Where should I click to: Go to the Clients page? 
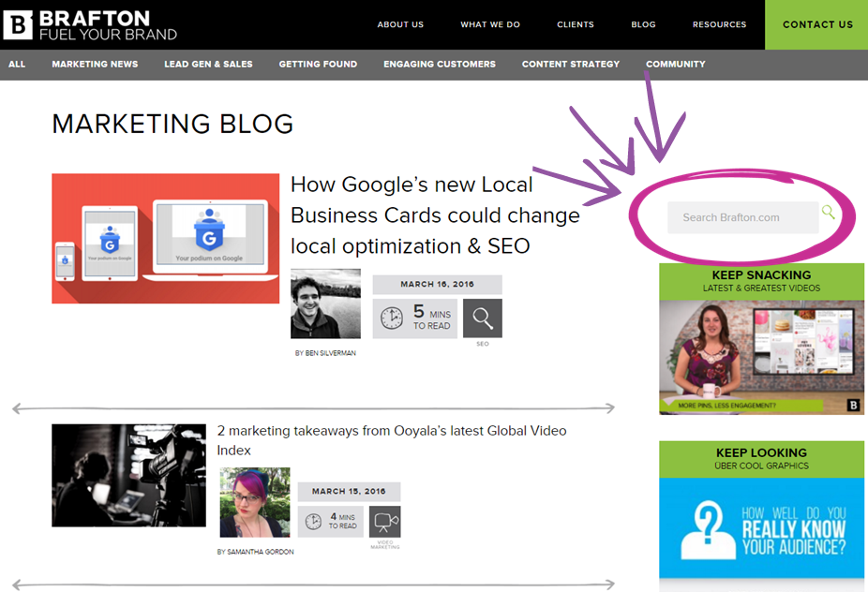coord(576,24)
